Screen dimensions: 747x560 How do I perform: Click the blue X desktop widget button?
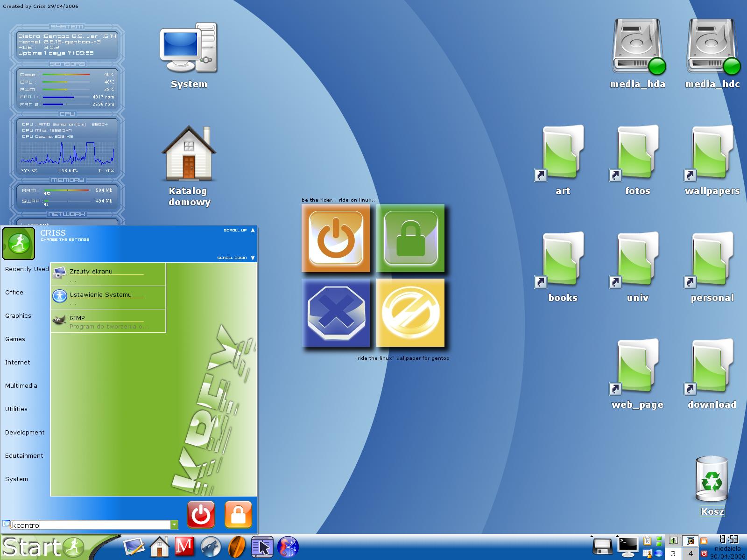336,313
